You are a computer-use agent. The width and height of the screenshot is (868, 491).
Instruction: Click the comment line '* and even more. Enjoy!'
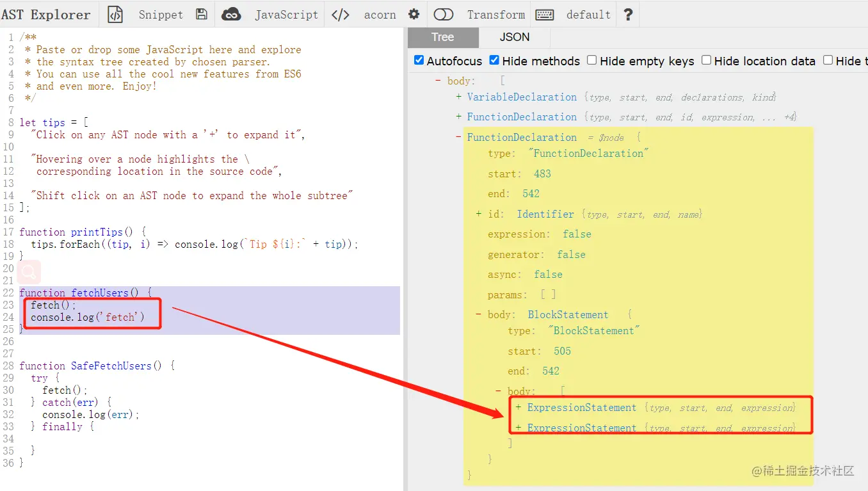coord(90,86)
